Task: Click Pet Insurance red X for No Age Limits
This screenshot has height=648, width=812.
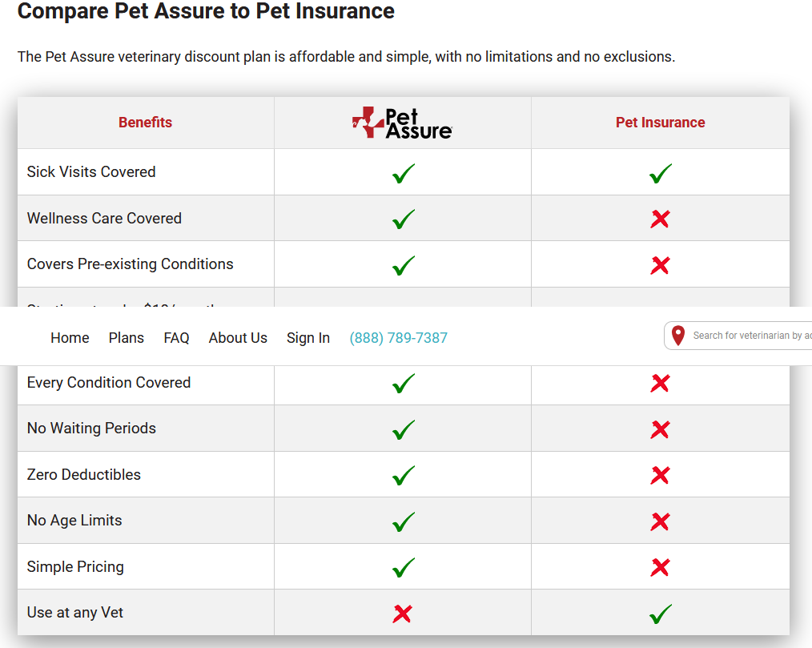Action: 660,521
